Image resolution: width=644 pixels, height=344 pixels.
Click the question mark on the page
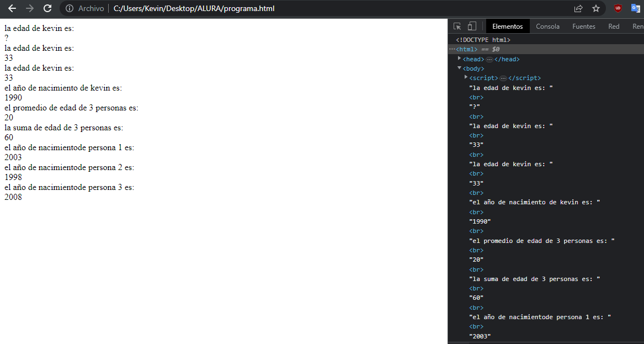pyautogui.click(x=7, y=38)
